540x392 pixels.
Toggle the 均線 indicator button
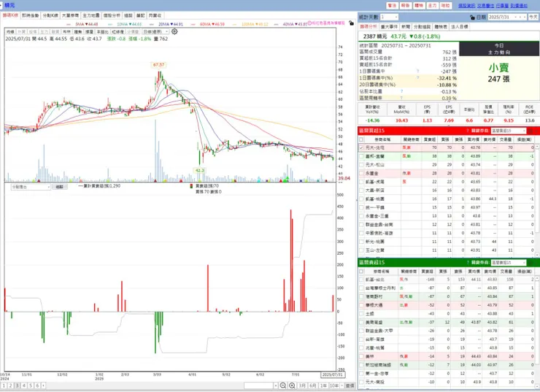10,31
